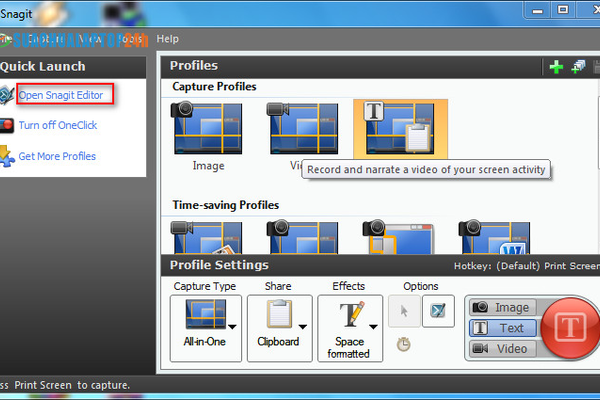This screenshot has width=600, height=400.
Task: Switch capture mode to Text
Action: click(502, 328)
